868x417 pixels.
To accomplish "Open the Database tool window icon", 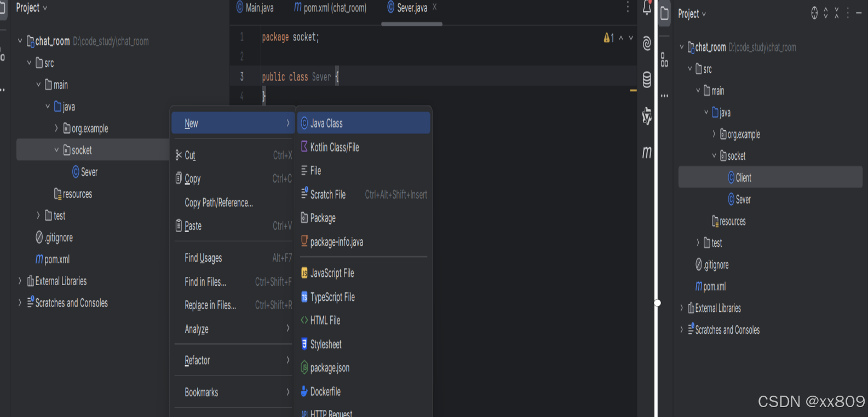I will click(647, 80).
